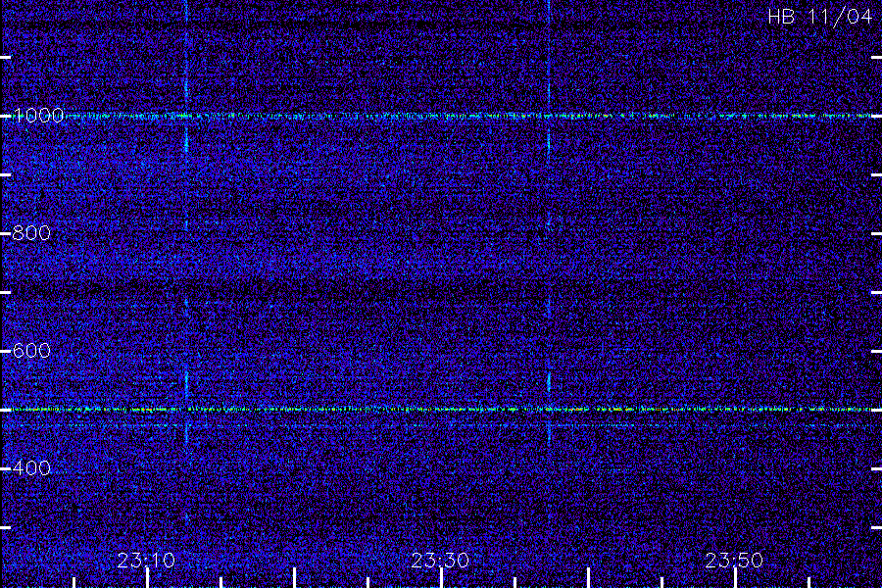The image size is (882, 588).
Task: Click the 800 frequency axis label
Action: [31, 233]
